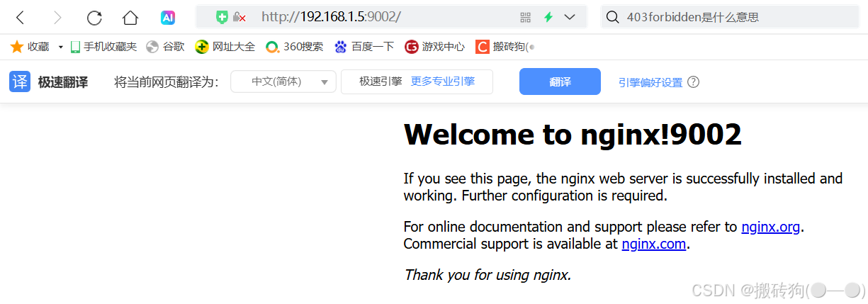
Task: Go back with the browser back arrow
Action: tap(20, 17)
